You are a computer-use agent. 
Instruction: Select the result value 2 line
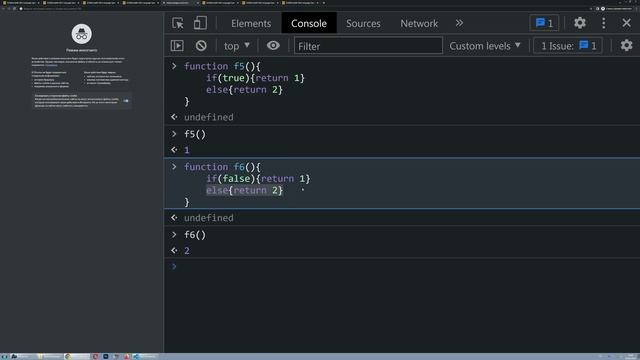(x=187, y=251)
